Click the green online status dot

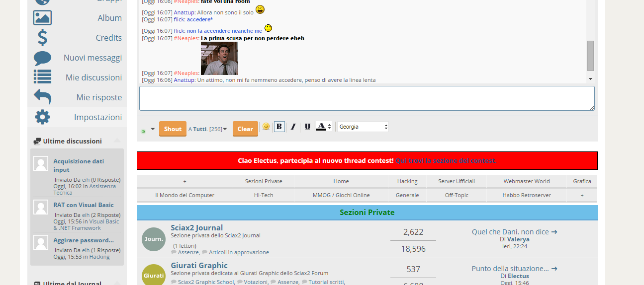pos(143,131)
